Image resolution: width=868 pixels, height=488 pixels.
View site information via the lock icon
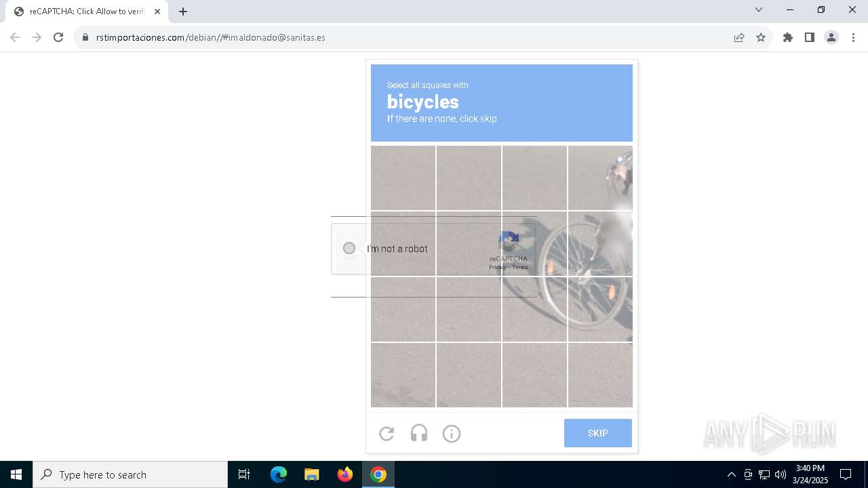click(x=85, y=37)
